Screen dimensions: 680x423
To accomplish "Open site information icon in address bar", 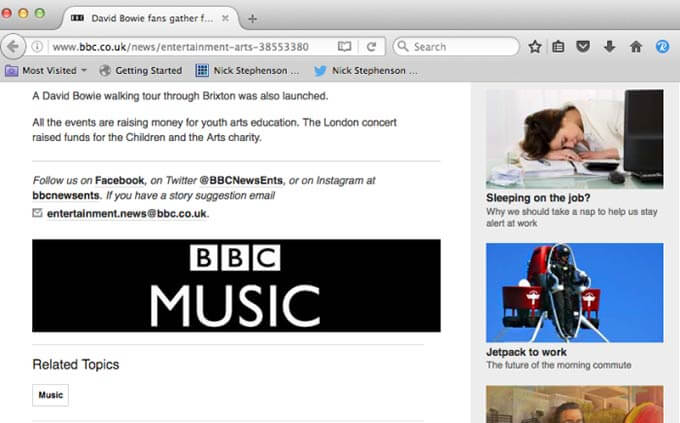I will point(37,46).
